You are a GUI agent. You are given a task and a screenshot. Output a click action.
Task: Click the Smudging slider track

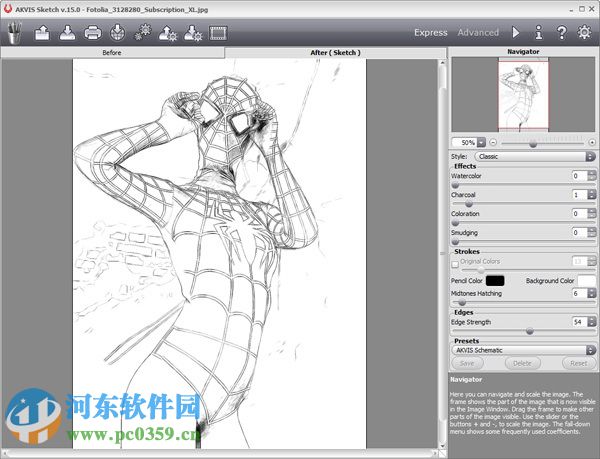click(x=523, y=241)
